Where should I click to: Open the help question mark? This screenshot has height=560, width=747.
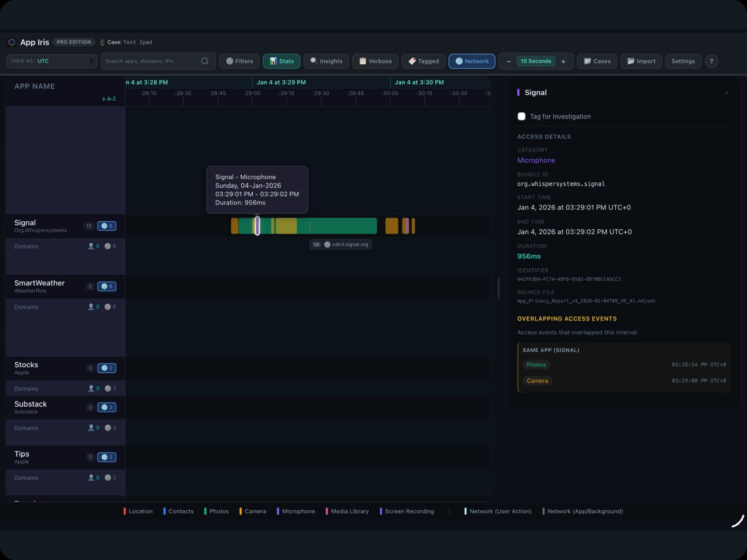pos(711,61)
